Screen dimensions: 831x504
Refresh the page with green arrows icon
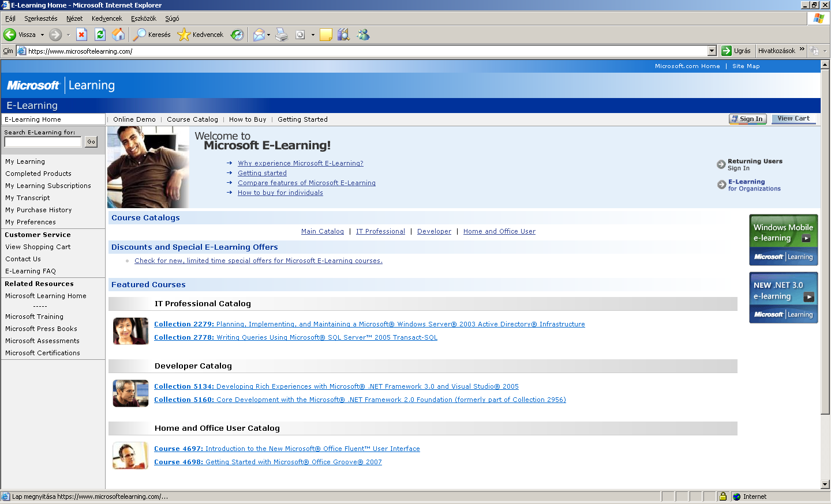pos(100,35)
